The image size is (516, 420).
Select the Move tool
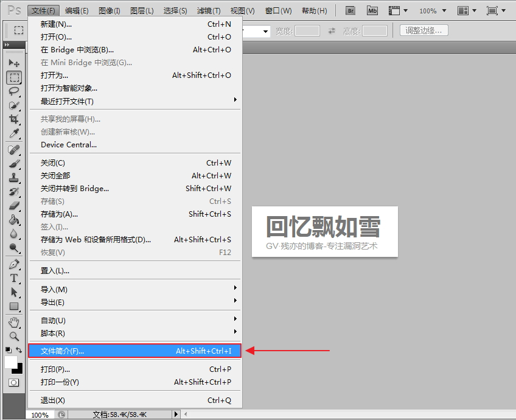(14, 63)
